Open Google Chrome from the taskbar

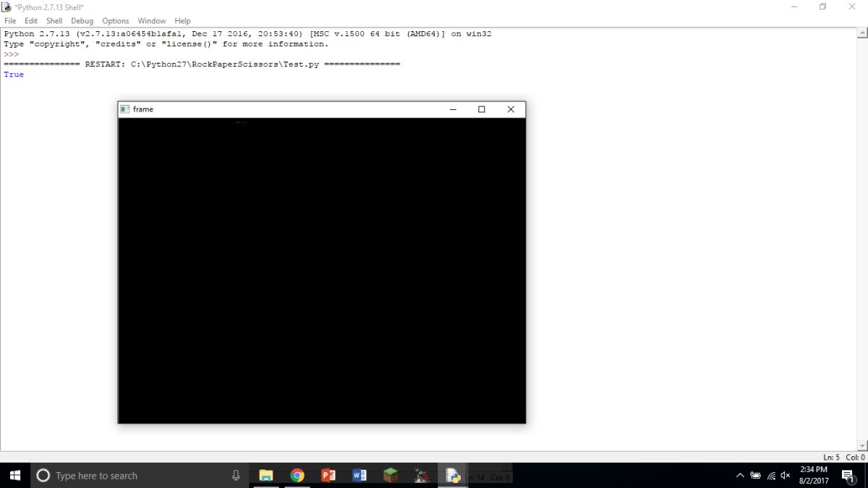297,476
